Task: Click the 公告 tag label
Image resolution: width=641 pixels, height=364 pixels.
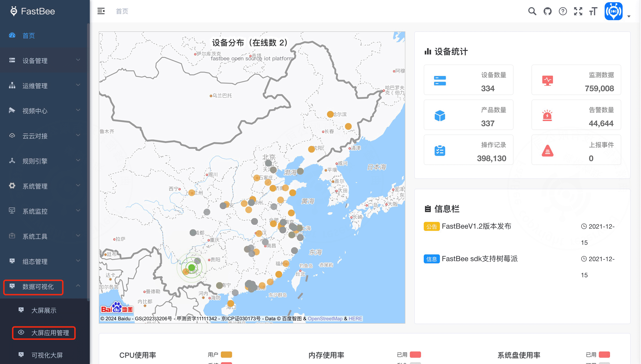Action: (432, 226)
